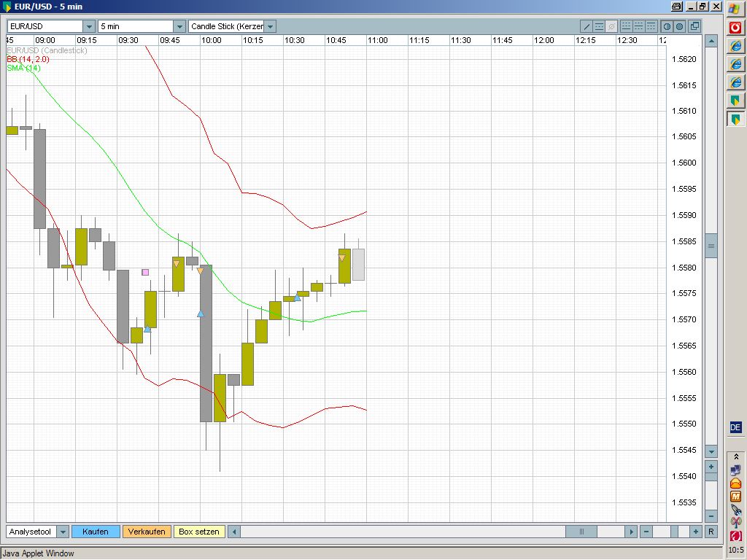Open the 5 min timeframe dropdown
This screenshot has width=747, height=560.
click(x=179, y=26)
